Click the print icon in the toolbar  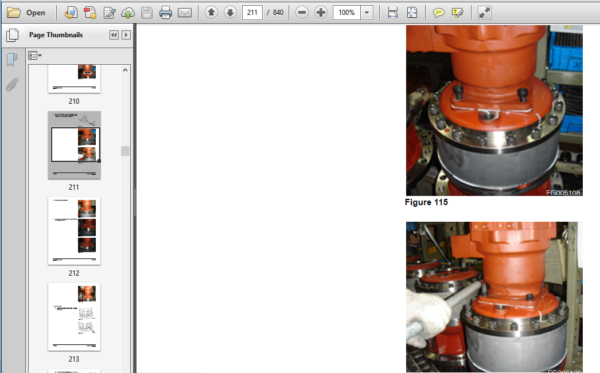point(165,13)
